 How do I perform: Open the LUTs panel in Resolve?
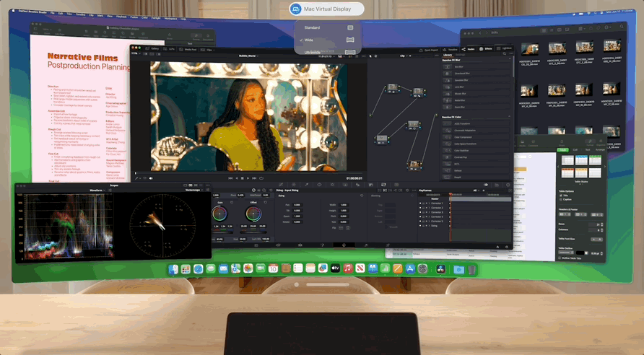[x=169, y=49]
